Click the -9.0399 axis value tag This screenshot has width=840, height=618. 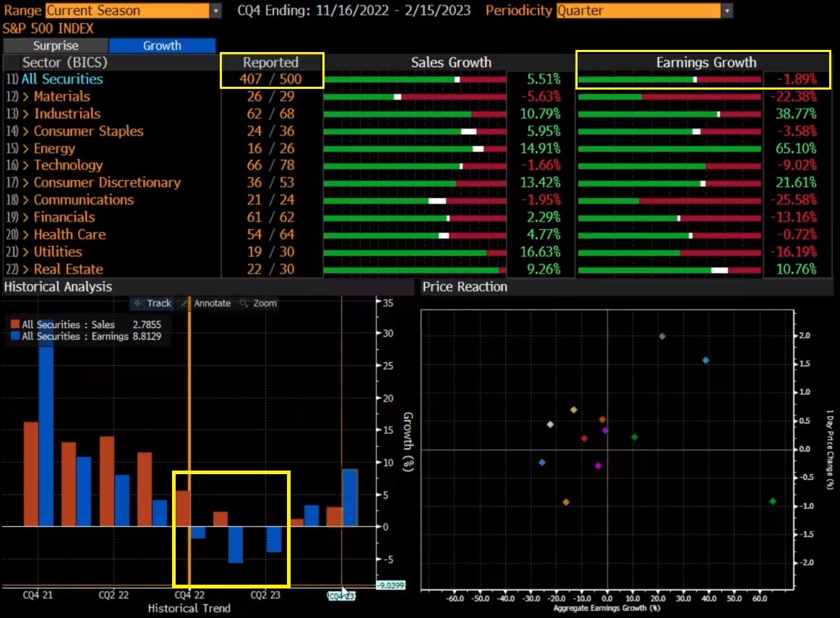pyautogui.click(x=390, y=585)
